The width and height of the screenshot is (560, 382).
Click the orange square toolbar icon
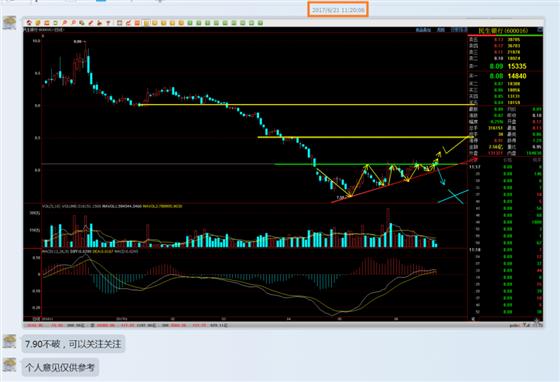137,23
